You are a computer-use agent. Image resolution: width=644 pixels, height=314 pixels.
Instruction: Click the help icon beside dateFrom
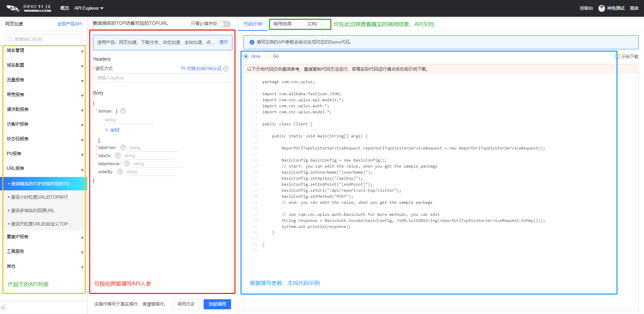tap(123, 147)
